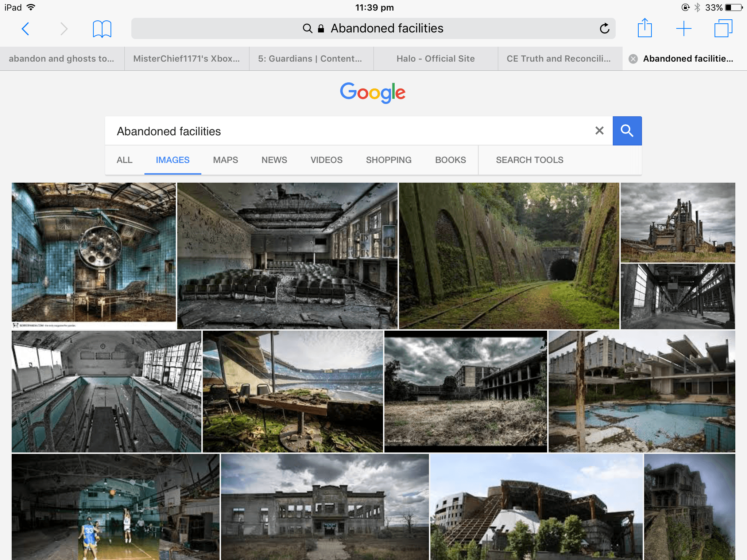Viewport: 747px width, 560px height.
Task: Switch to Halo - Official Site tab
Action: tap(436, 59)
